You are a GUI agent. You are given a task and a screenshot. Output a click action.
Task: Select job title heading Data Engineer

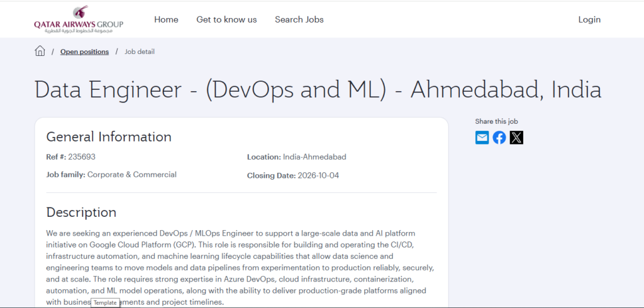click(318, 90)
